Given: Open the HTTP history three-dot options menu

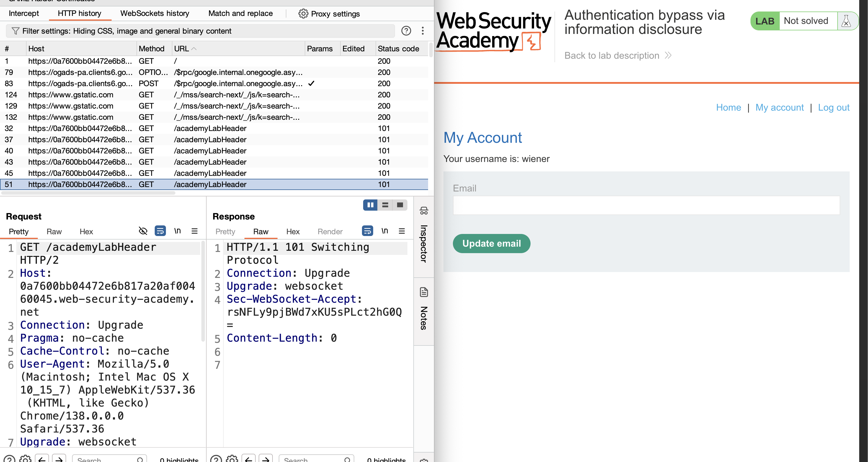Looking at the screenshot, I should [x=422, y=31].
